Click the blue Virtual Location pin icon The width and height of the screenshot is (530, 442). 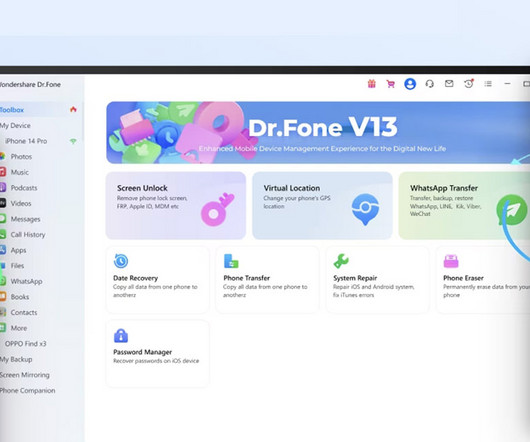365,209
